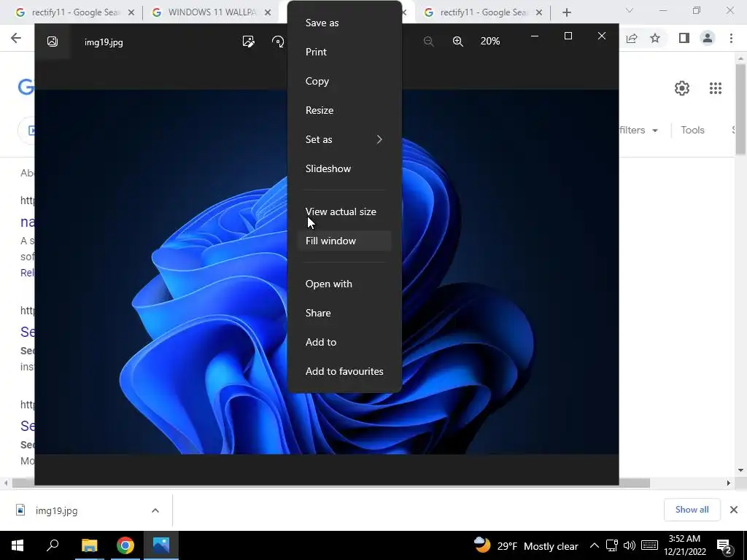The width and height of the screenshot is (747, 560).
Task: Close the first rectify11 Google Search tab
Action: [x=131, y=12]
